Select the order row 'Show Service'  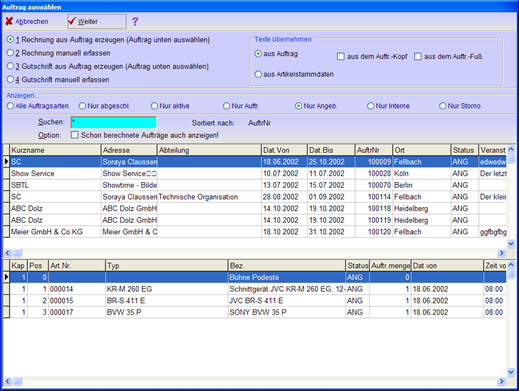tap(255, 174)
